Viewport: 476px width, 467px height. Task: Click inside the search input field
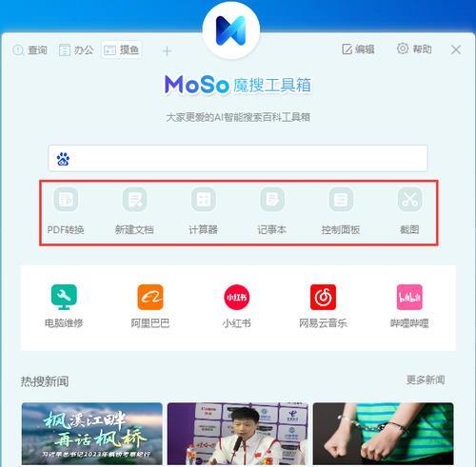pyautogui.click(x=238, y=158)
